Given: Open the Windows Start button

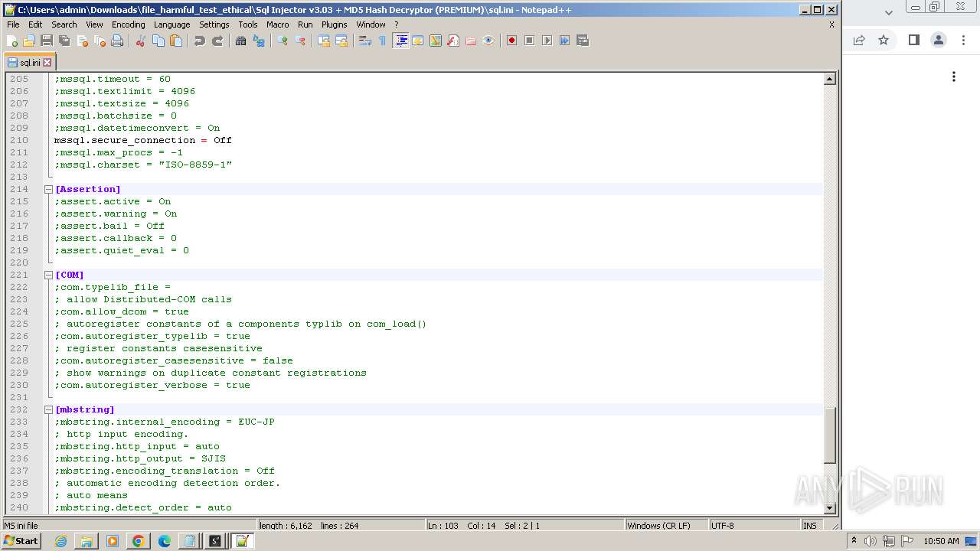Looking at the screenshot, I should tap(21, 541).
